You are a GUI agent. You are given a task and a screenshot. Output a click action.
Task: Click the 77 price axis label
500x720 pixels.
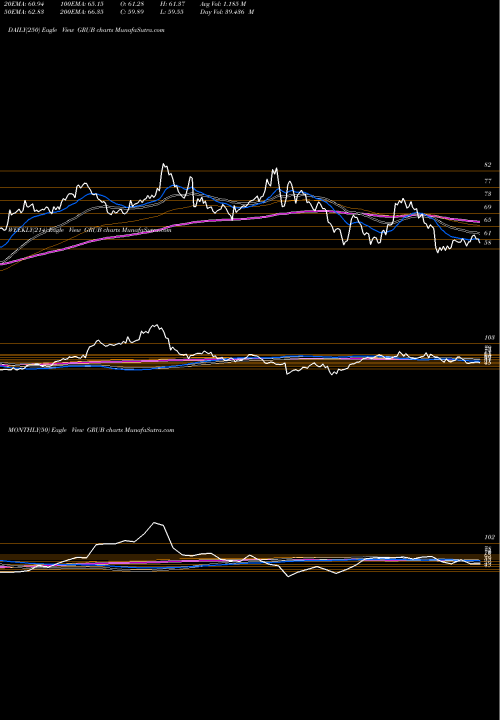(x=488, y=181)
